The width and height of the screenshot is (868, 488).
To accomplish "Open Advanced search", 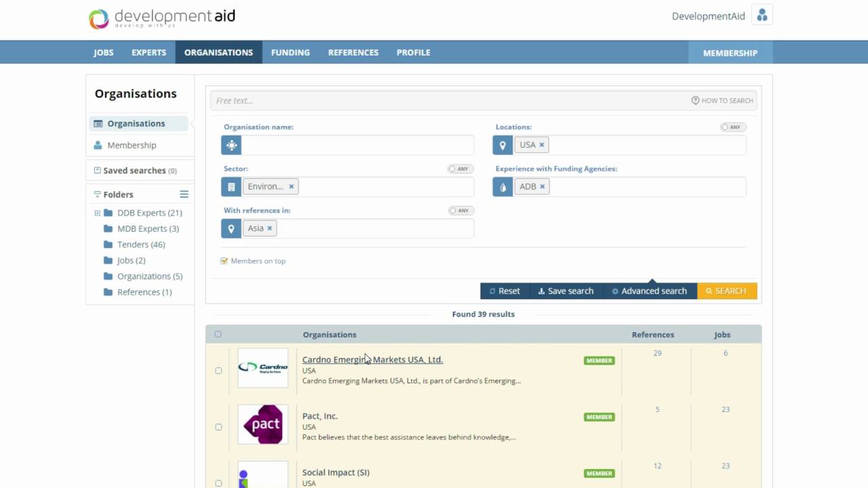I will 650,291.
